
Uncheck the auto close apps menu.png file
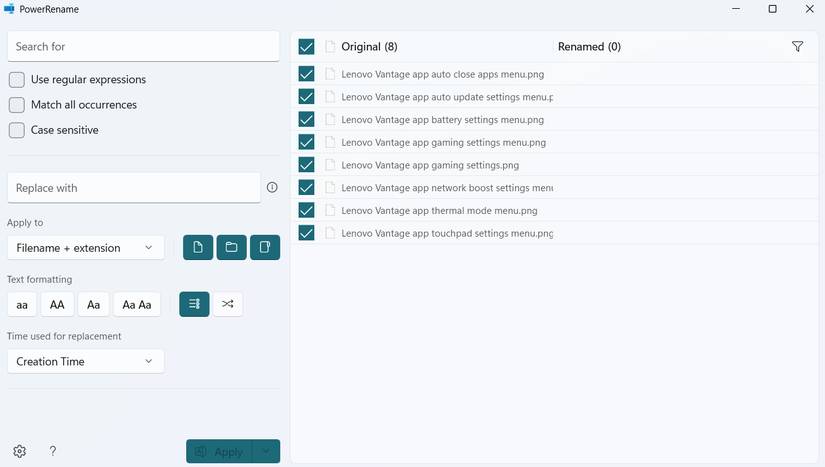306,74
